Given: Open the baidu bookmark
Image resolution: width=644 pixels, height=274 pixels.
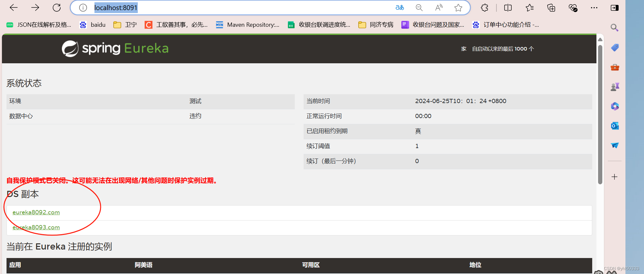Looking at the screenshot, I should click(93, 25).
